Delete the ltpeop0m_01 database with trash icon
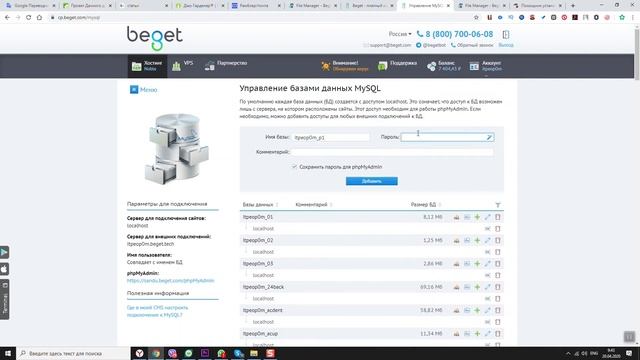 coord(498,217)
